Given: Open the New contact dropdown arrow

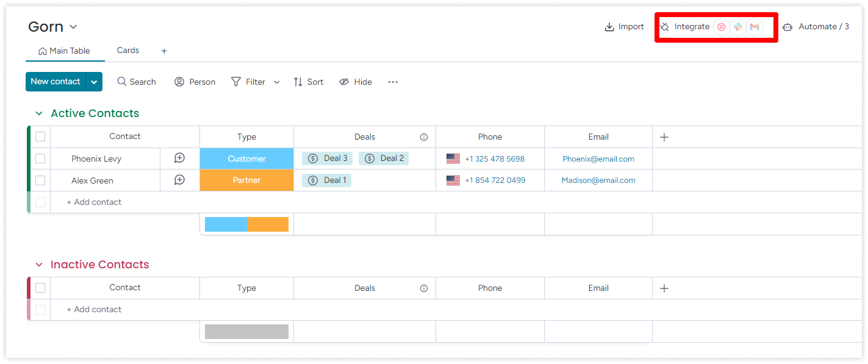Looking at the screenshot, I should click(x=94, y=82).
